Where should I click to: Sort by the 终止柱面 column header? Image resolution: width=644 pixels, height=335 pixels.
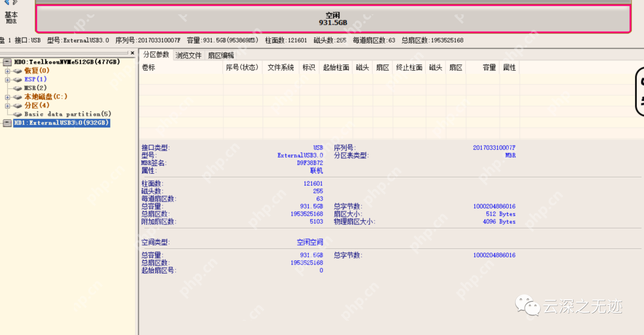pos(409,67)
